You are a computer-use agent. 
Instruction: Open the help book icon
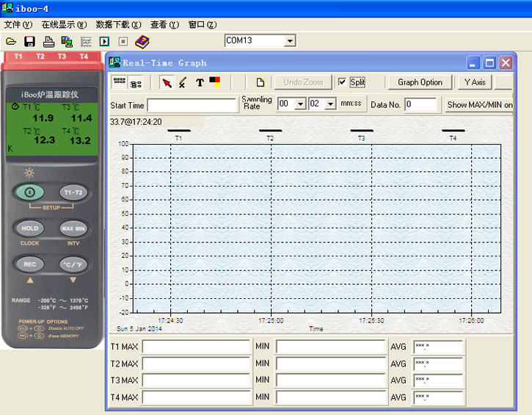[142, 41]
